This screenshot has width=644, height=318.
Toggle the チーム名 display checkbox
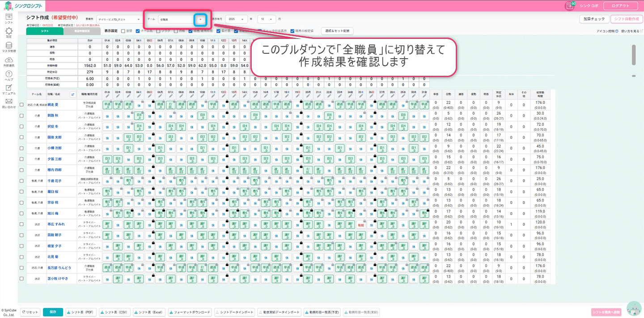137,31
